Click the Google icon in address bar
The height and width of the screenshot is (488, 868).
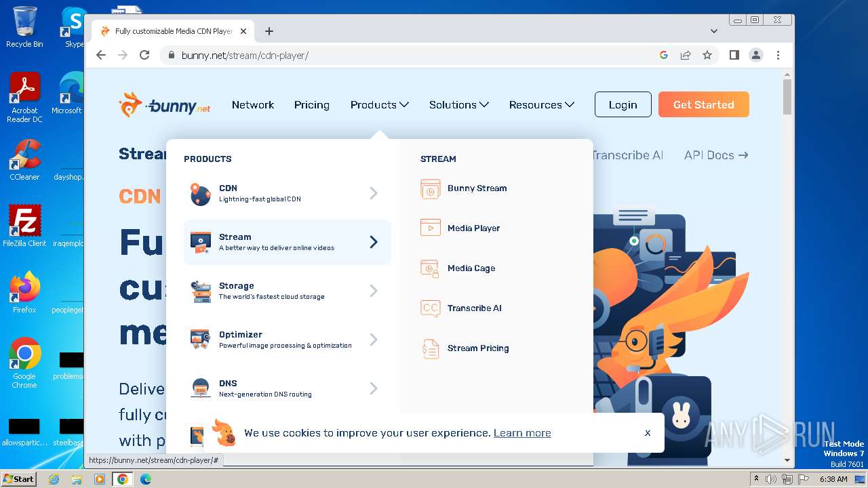pyautogui.click(x=664, y=55)
